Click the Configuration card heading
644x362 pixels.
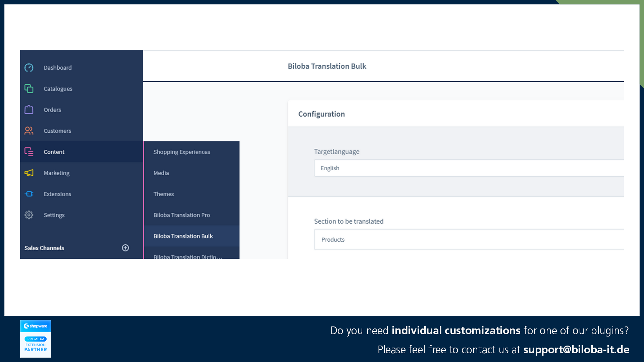(x=322, y=114)
